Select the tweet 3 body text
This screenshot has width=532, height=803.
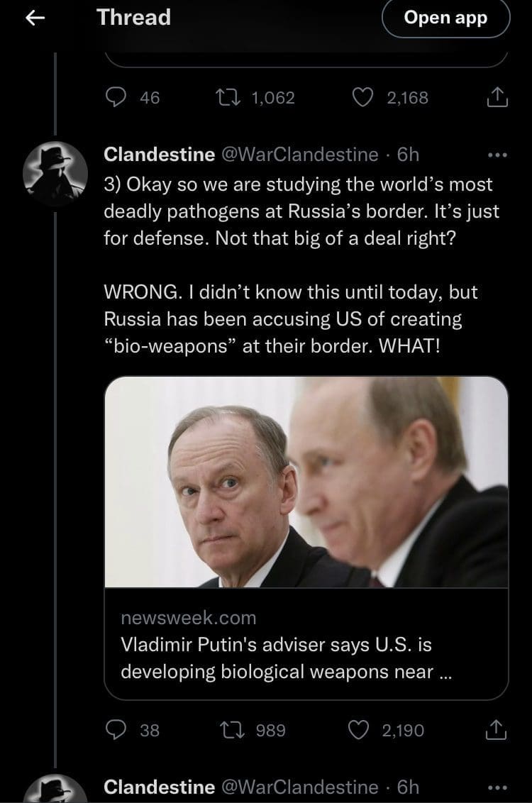(301, 265)
